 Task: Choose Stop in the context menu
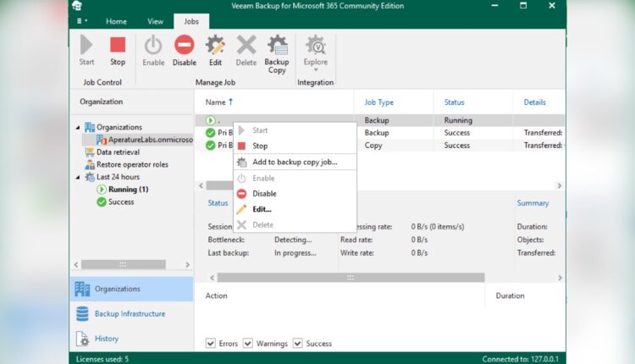point(295,146)
